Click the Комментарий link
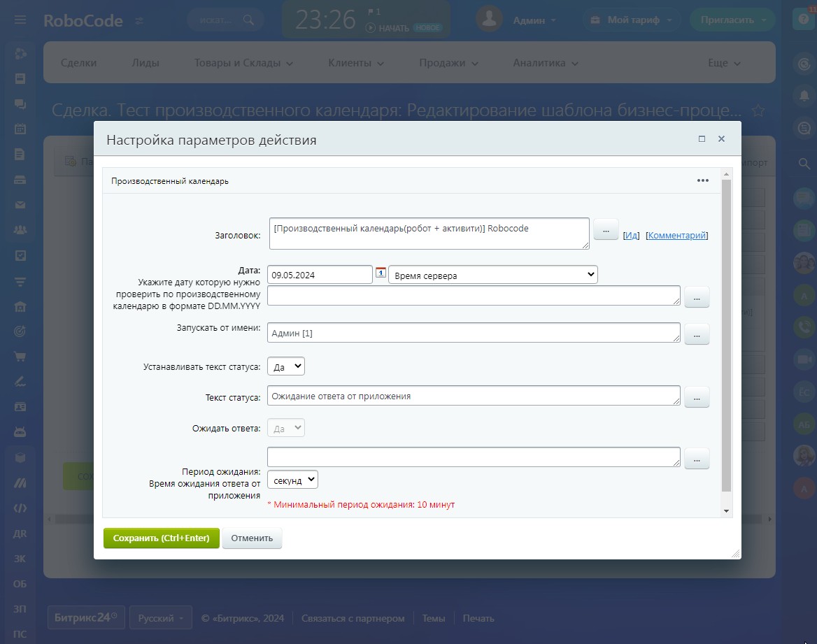This screenshot has width=817, height=644. tap(677, 236)
